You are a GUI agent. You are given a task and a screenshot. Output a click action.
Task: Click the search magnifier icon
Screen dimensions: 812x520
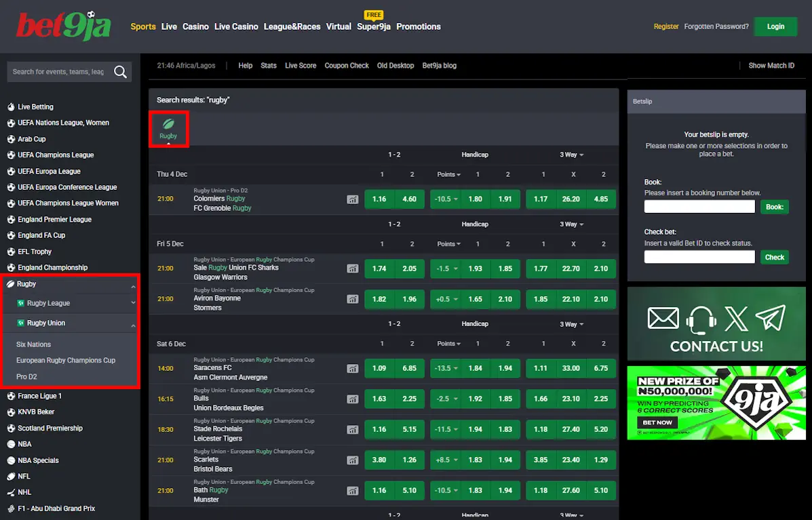click(121, 71)
